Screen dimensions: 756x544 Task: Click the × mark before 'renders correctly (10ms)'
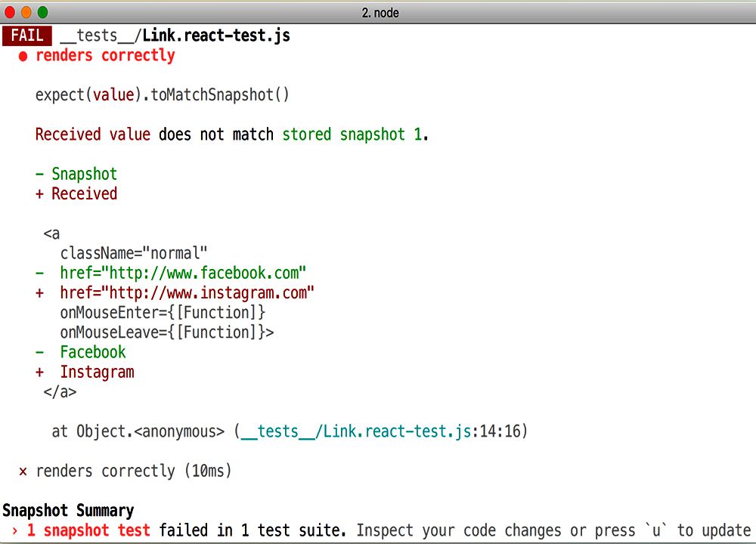click(23, 471)
